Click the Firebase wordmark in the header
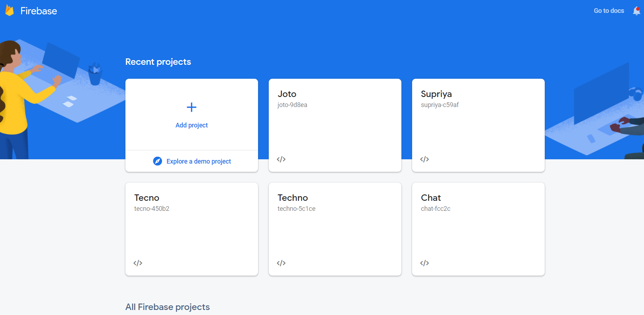Image resolution: width=644 pixels, height=315 pixels. [39, 11]
